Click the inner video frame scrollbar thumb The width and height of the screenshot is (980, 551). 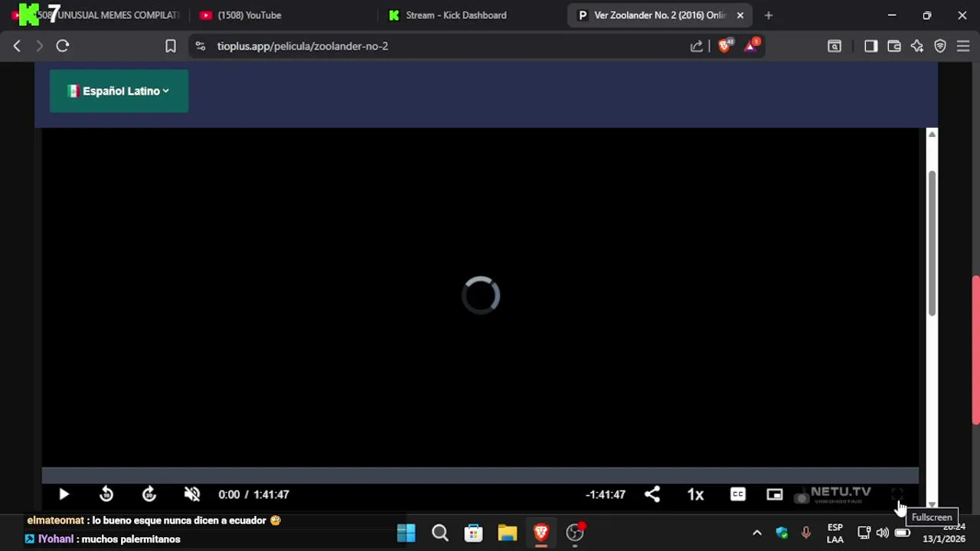932,243
